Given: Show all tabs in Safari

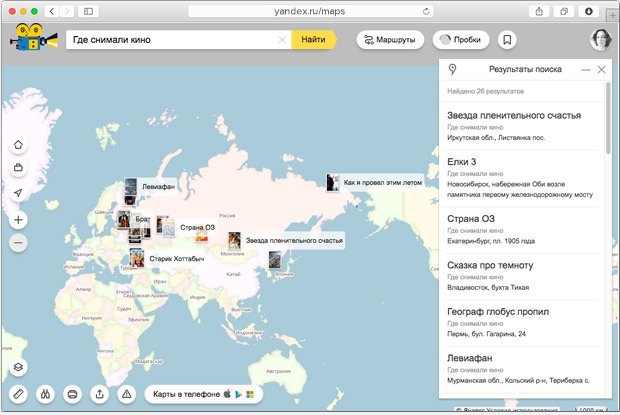Looking at the screenshot, I should [x=564, y=11].
